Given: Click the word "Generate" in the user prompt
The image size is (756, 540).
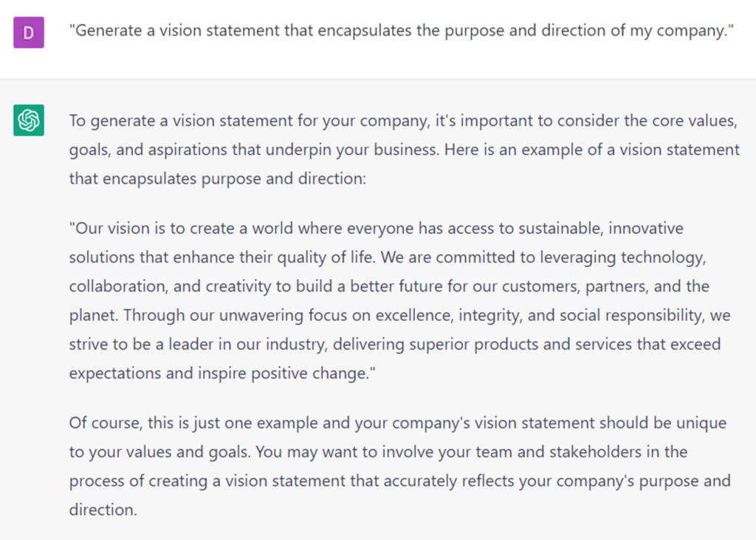Looking at the screenshot, I should click(109, 31).
